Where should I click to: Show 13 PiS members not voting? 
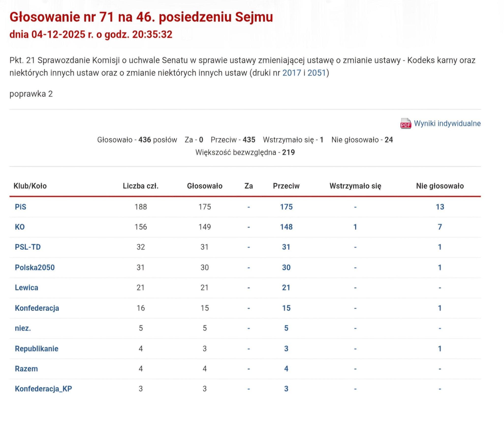(x=440, y=207)
